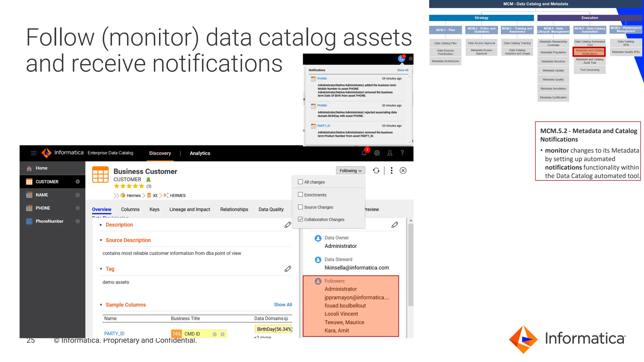
Task: Click Show All in Sample Columns
Action: (x=283, y=305)
